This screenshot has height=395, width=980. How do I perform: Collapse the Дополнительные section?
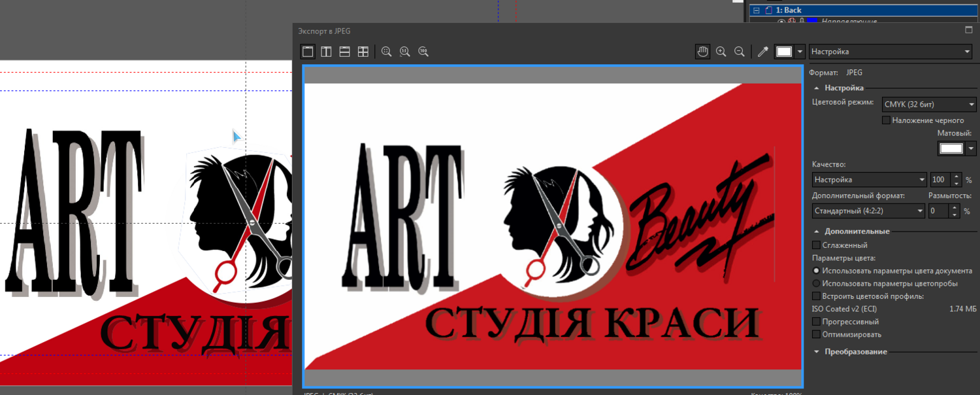[x=817, y=232]
